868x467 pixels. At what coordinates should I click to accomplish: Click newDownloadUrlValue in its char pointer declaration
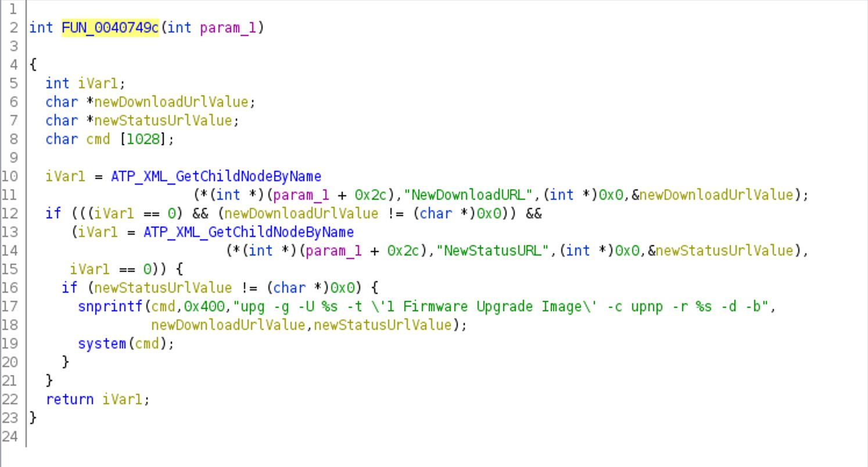171,102
